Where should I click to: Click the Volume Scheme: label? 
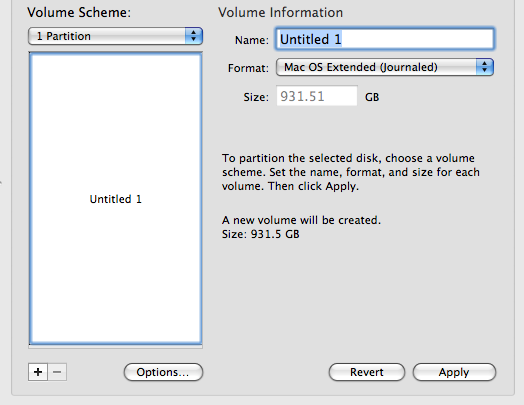[x=79, y=13]
